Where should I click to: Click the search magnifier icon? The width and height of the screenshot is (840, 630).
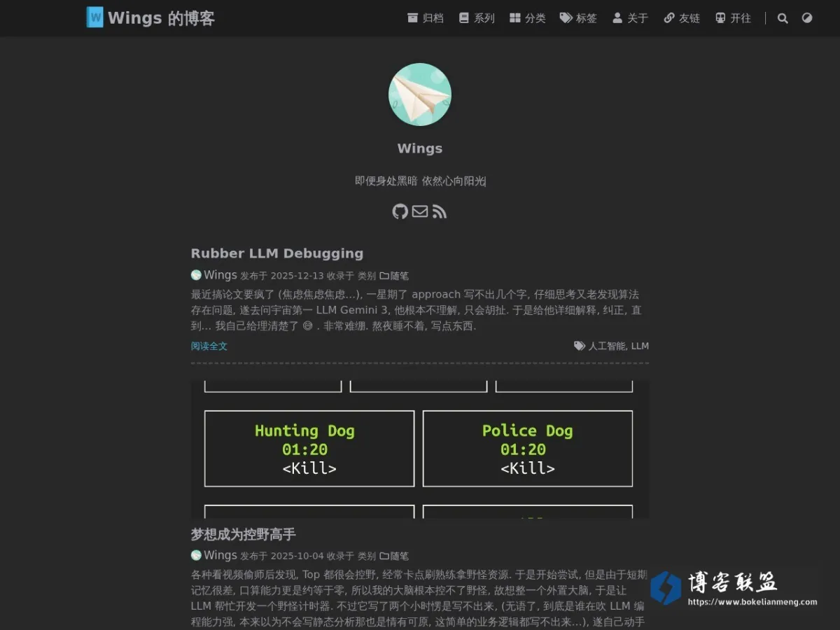coord(783,18)
